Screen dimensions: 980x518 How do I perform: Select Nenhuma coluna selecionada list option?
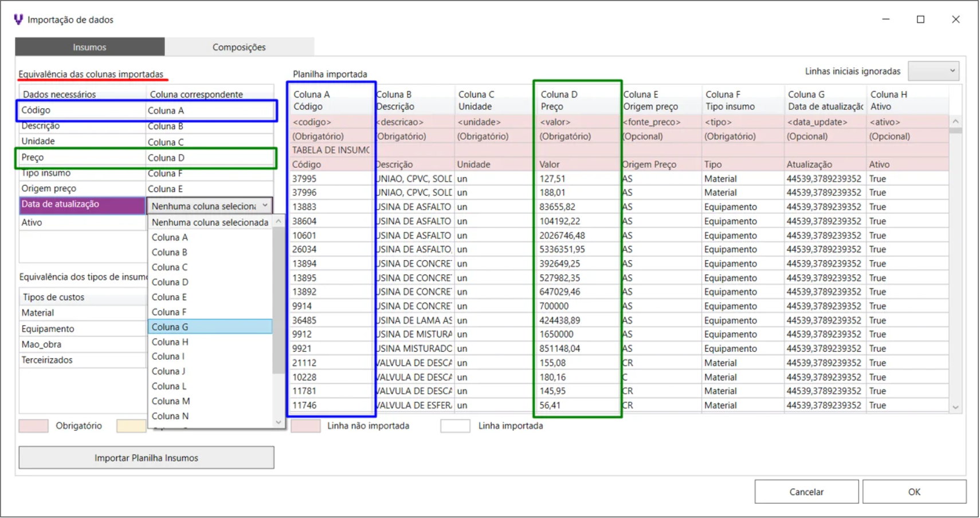(210, 222)
